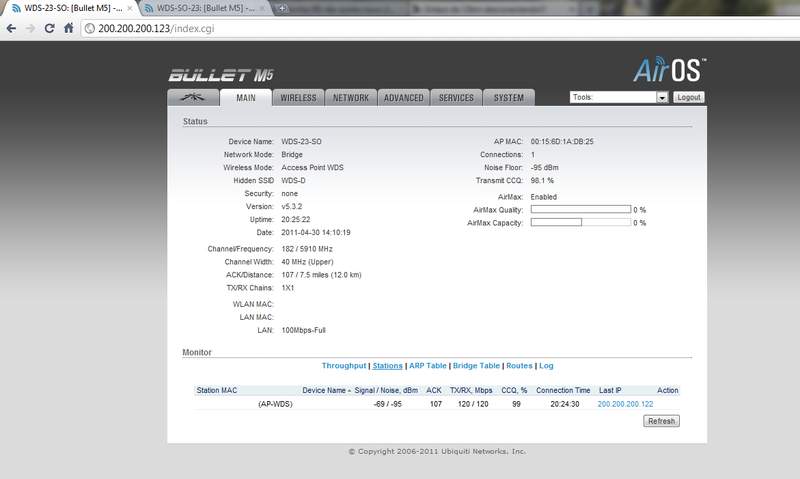Viewport: 800px width, 479px height.
Task: Open the SYSTEM tab
Action: [509, 97]
